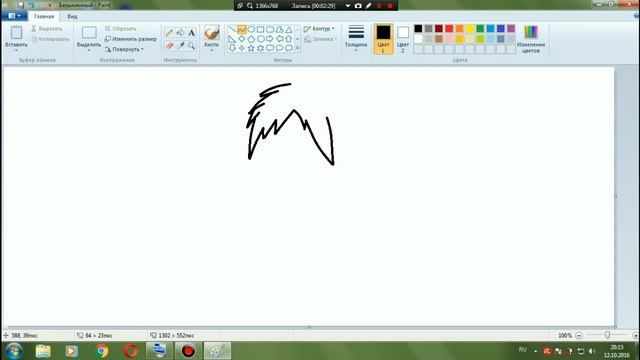Click Resize (Изменить размер) button
Screen dimensions: 640x360
[131, 39]
